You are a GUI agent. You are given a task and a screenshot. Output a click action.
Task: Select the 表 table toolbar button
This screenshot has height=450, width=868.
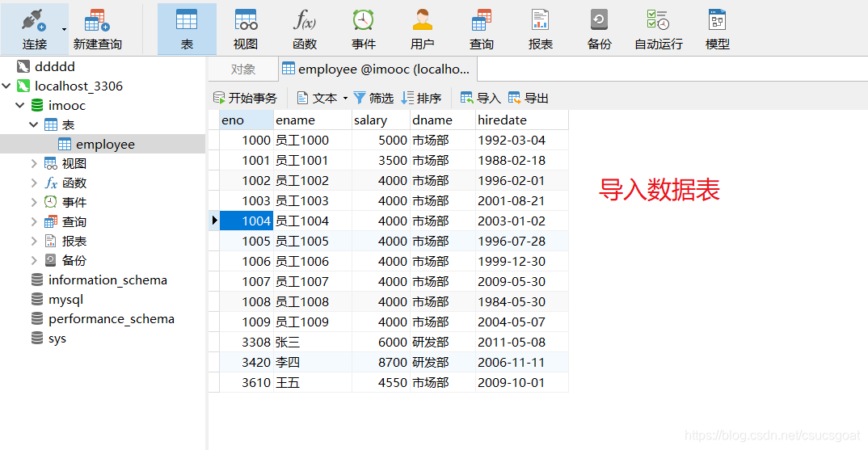tap(187, 29)
